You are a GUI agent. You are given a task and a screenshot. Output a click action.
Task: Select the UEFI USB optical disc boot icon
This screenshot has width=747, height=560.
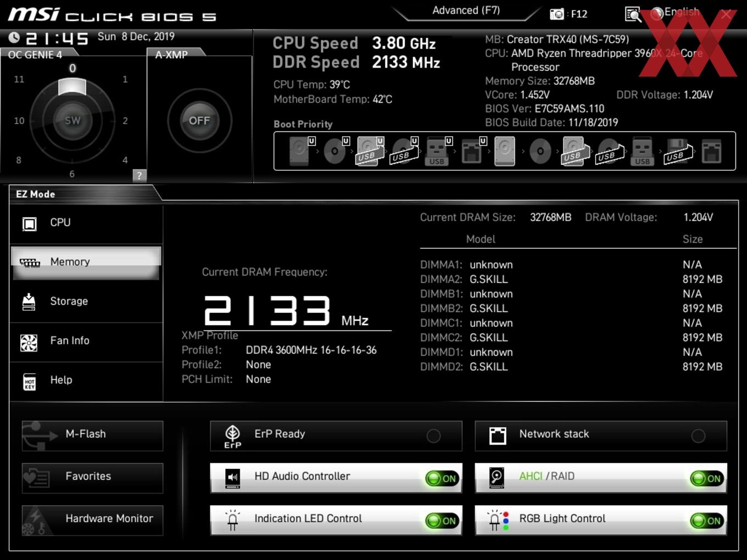tap(404, 151)
